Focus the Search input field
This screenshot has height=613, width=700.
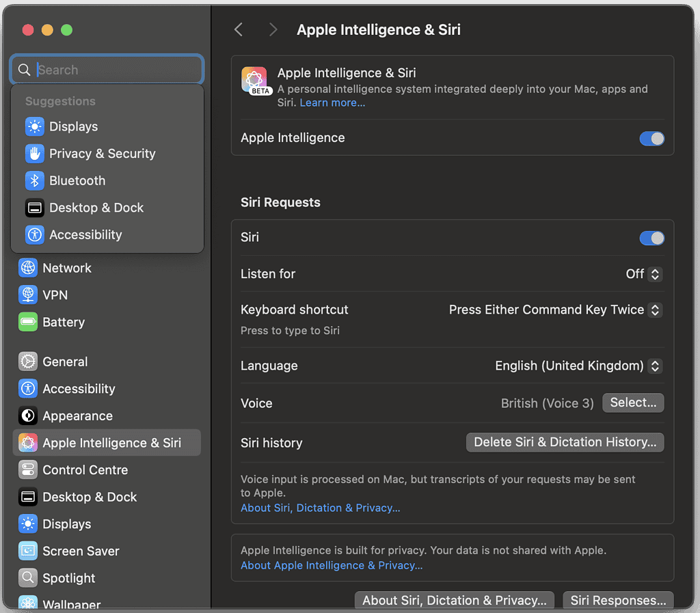(116, 70)
